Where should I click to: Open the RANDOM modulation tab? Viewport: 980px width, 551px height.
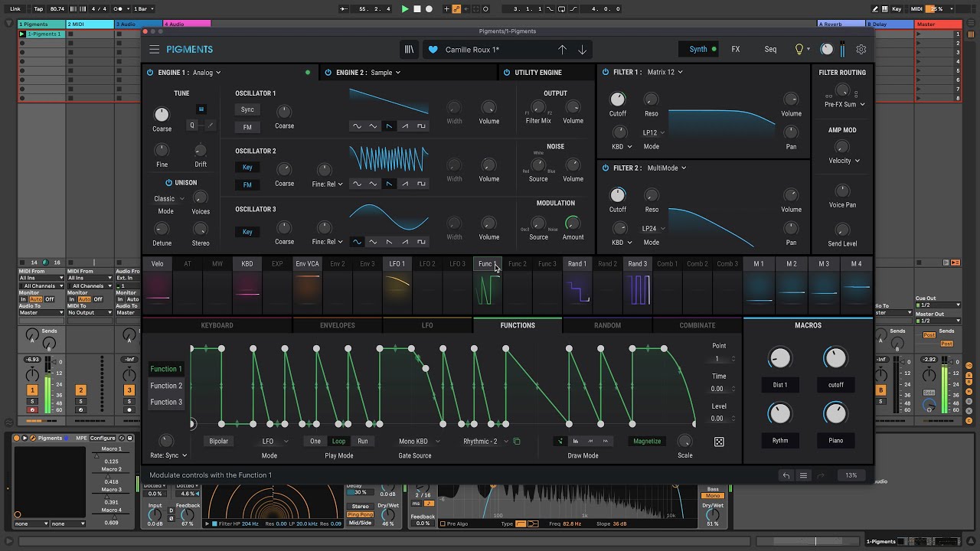tap(608, 325)
